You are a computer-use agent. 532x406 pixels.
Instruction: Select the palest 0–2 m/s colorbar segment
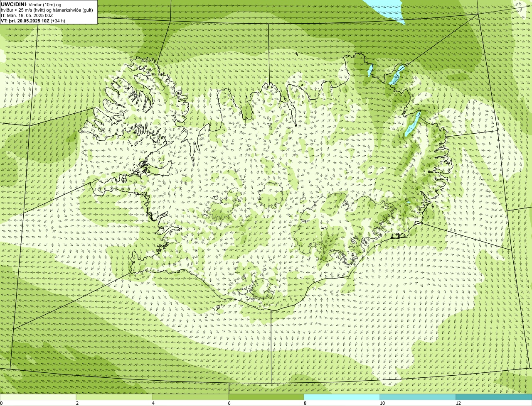click(38, 397)
